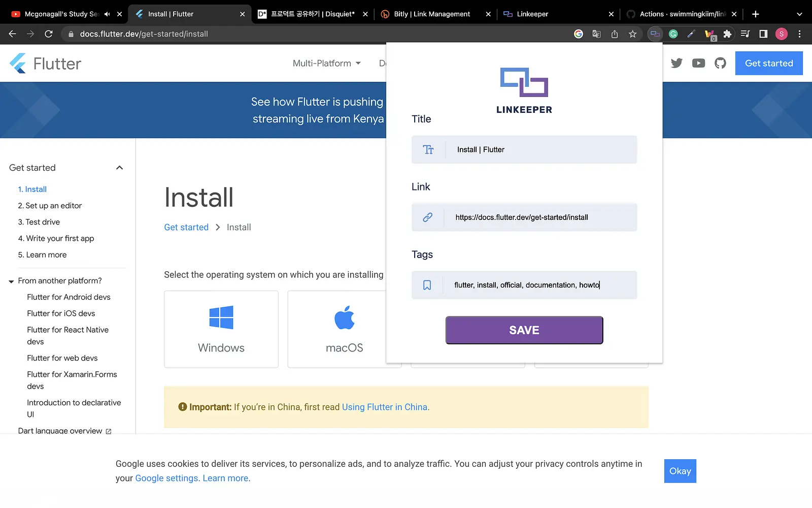Image resolution: width=812 pixels, height=508 pixels.
Task: Accept cookies with the Okay button
Action: click(680, 471)
